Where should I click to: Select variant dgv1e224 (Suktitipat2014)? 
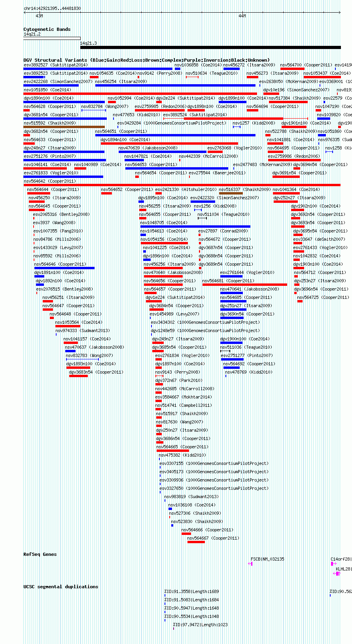(175, 297)
